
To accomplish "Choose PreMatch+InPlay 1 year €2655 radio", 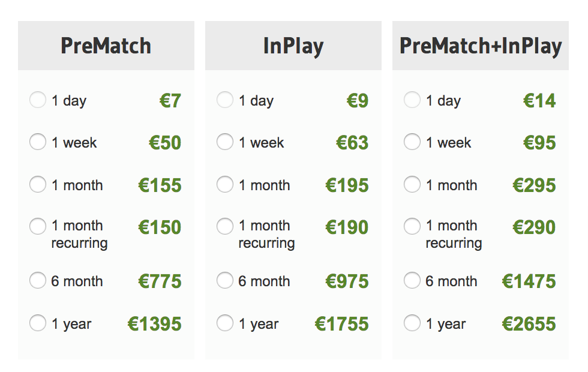I will pos(412,323).
